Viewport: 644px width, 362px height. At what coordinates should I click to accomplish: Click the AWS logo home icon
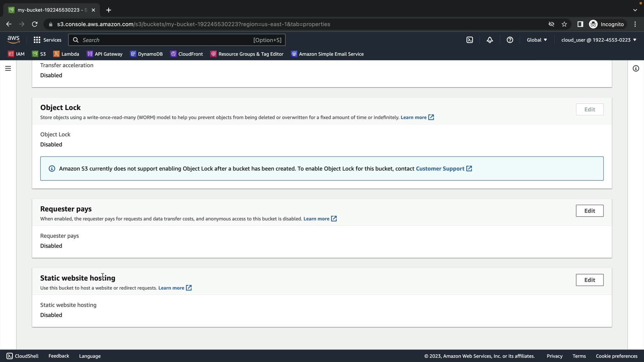click(13, 40)
